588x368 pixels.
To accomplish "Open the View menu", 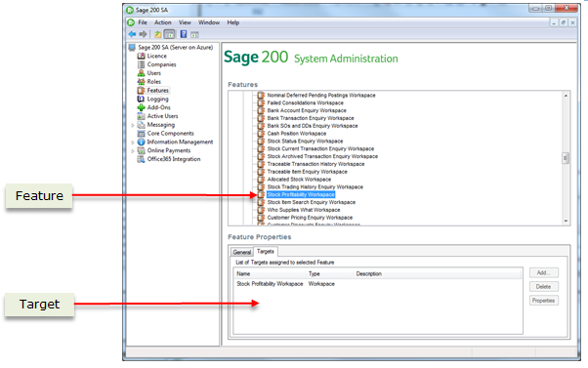I will (185, 22).
